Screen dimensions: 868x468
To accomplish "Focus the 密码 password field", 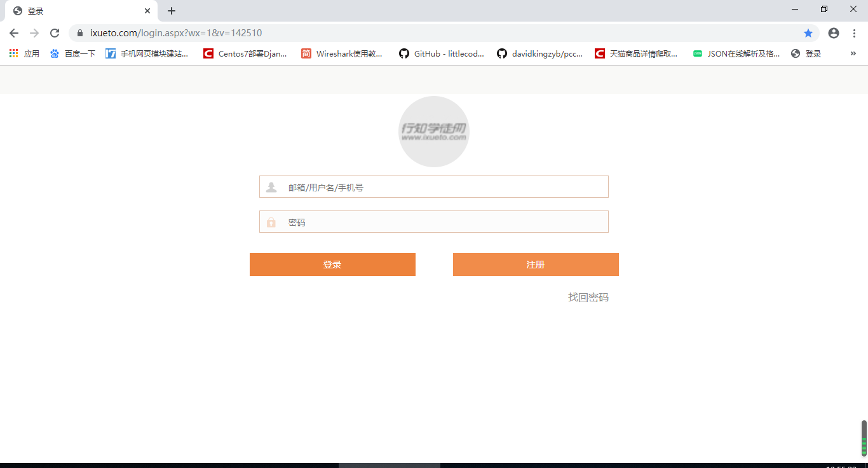I will (434, 222).
